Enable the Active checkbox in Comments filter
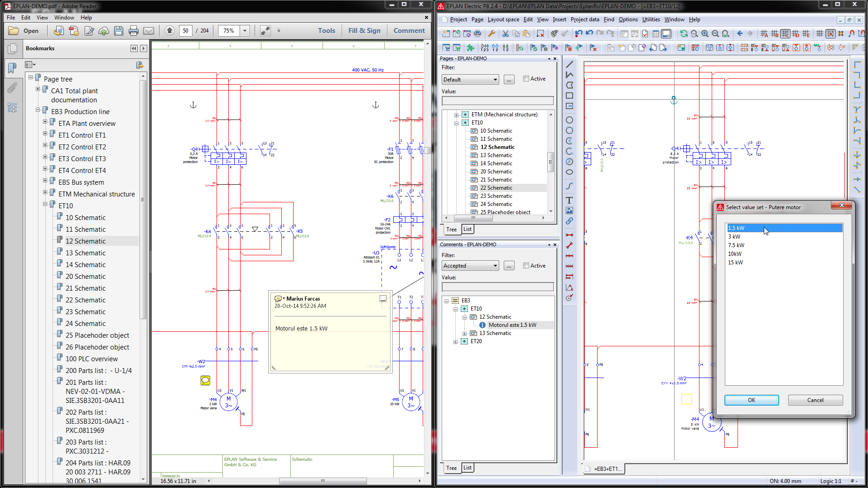Screen dimensions: 868x488 pos(526,266)
